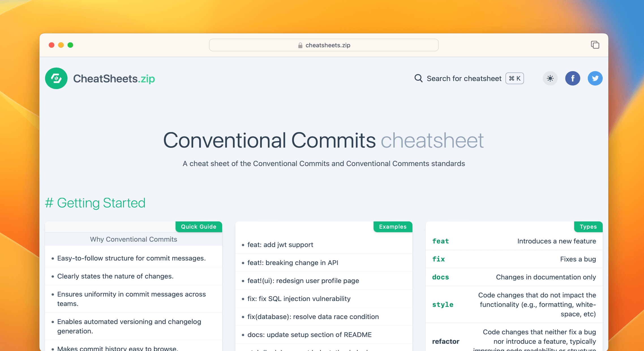644x351 pixels.
Task: Click the green Quick Guide badge
Action: click(x=198, y=226)
